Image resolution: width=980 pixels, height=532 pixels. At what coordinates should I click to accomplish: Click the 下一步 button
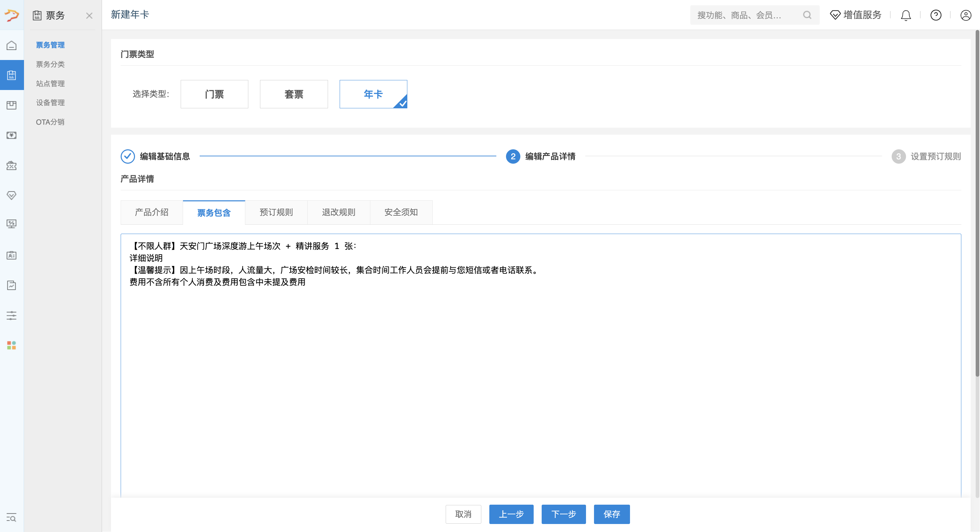(563, 514)
